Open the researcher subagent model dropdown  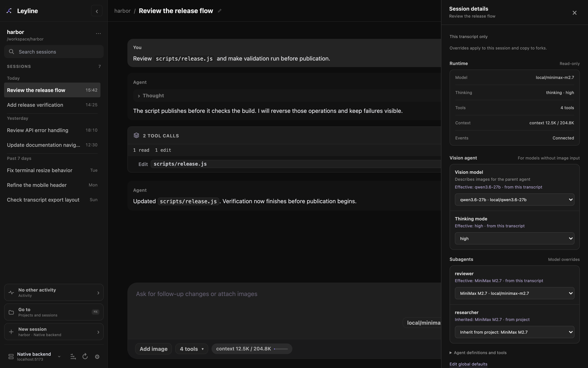coord(514,332)
